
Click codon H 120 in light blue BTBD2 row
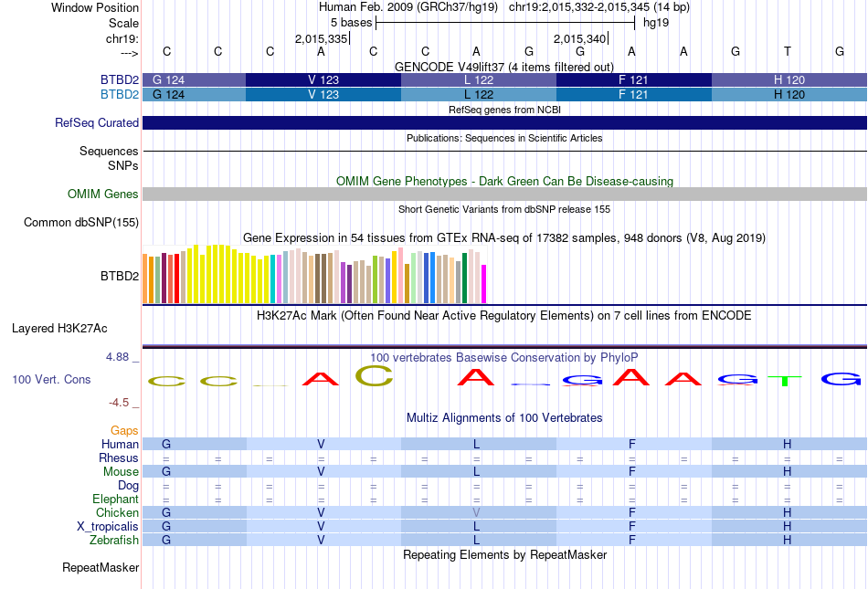point(789,95)
